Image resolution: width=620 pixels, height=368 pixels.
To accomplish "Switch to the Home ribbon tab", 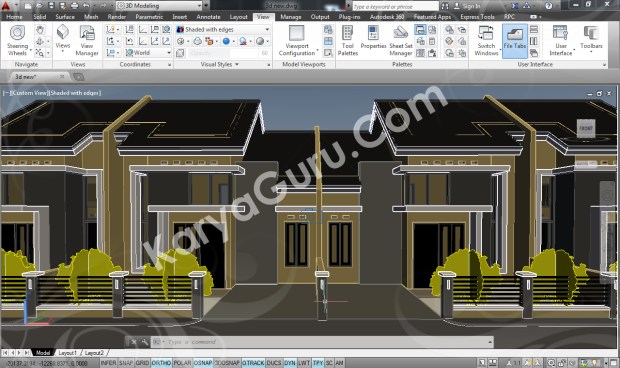I will 14,17.
